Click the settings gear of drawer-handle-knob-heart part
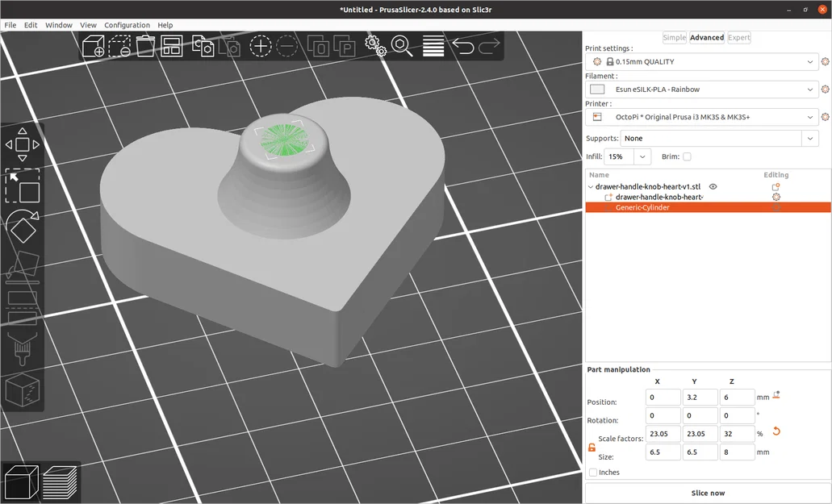 coord(776,197)
